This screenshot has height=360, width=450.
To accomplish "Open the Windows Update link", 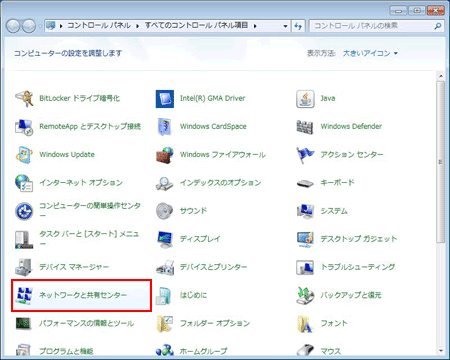I will point(67,155).
